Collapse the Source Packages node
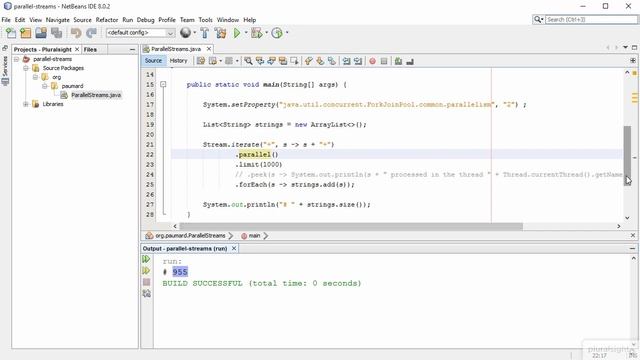 click(26, 68)
